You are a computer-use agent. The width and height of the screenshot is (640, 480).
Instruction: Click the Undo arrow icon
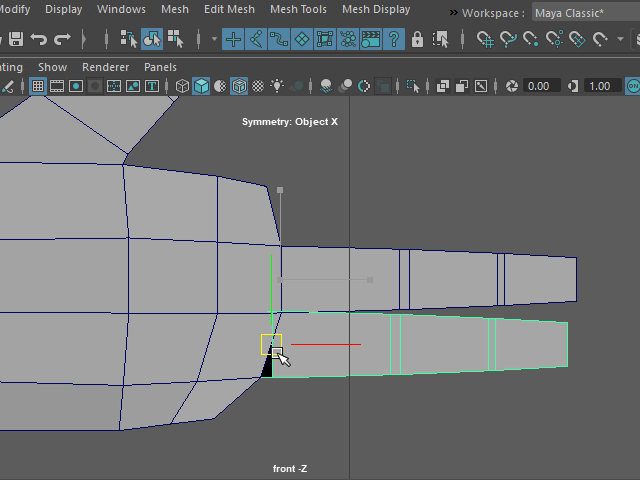point(39,40)
